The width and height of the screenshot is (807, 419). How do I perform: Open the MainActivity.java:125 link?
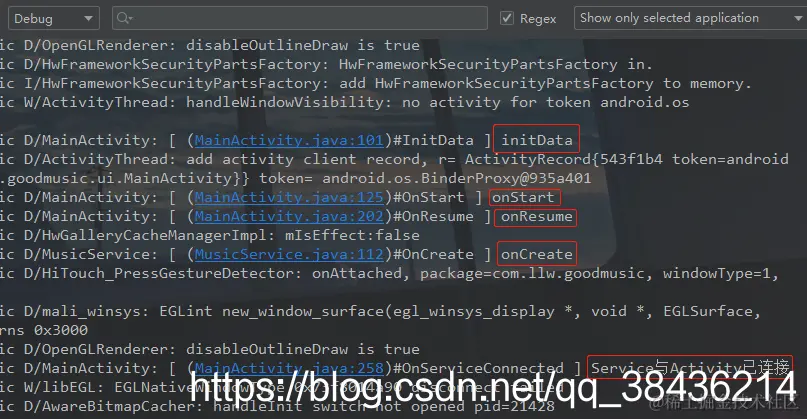[x=289, y=197]
